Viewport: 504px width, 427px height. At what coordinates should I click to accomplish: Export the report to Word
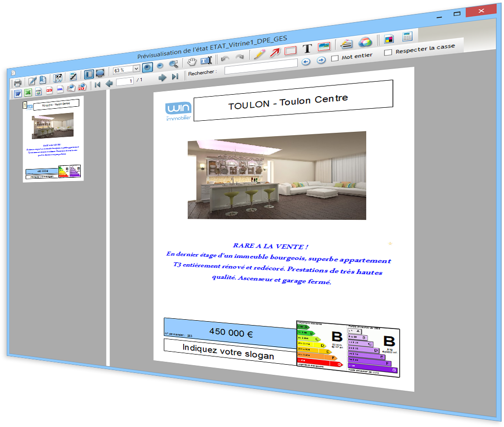click(x=18, y=93)
